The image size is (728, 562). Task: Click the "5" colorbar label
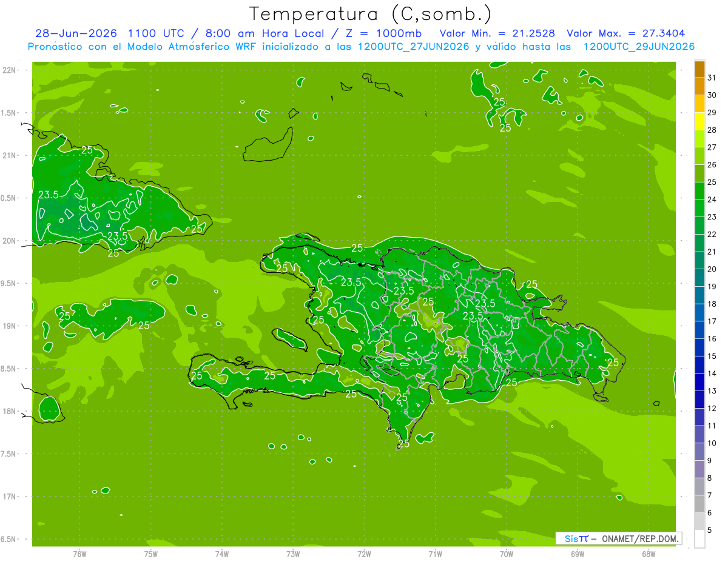(x=710, y=530)
